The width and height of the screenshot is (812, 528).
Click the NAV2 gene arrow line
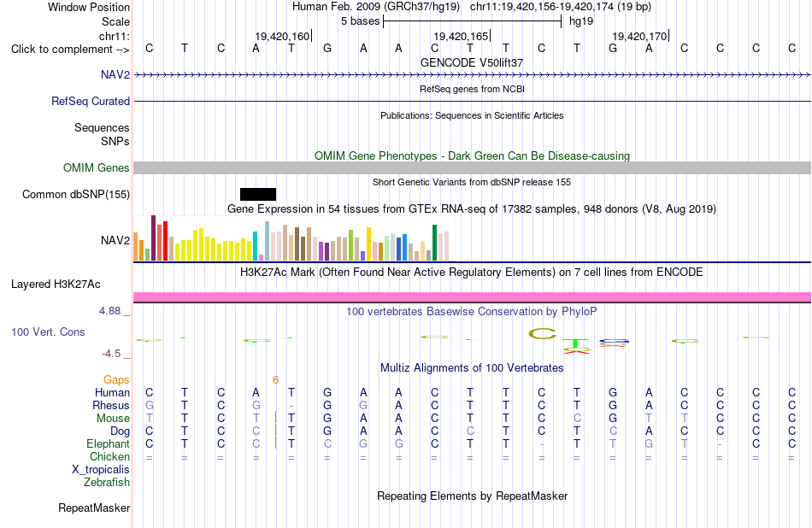(473, 75)
